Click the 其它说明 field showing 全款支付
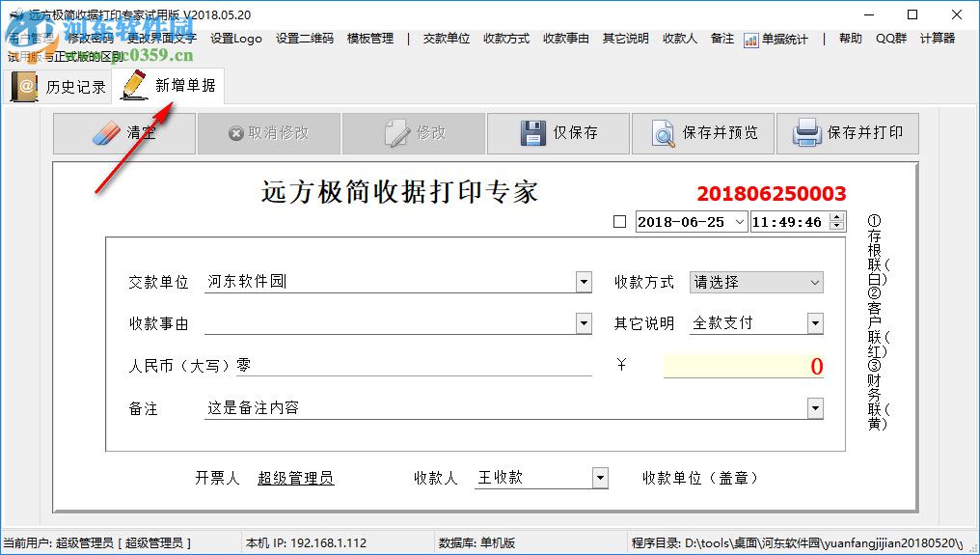Viewport: 980px width, 555px height. tap(749, 323)
